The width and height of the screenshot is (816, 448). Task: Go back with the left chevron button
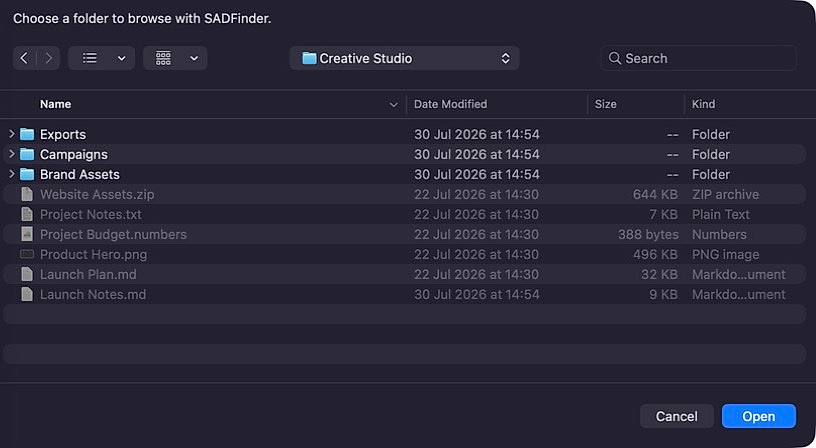24,58
